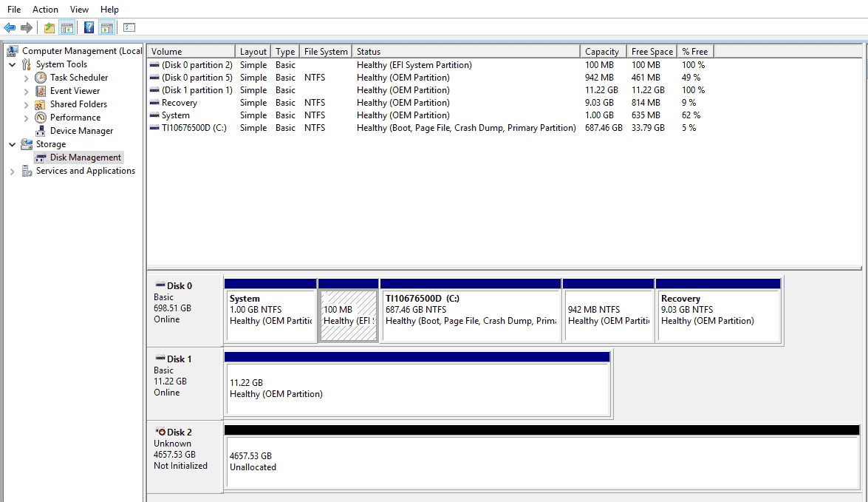Viewport: 868px width, 502px height.
Task: Collapse the Storage tree node
Action: pyautogui.click(x=12, y=145)
